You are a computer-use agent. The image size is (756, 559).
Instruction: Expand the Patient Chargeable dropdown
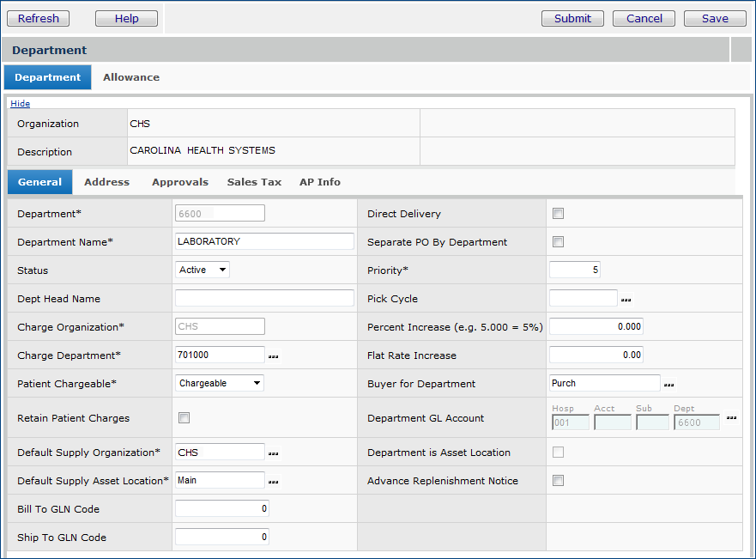[220, 384]
